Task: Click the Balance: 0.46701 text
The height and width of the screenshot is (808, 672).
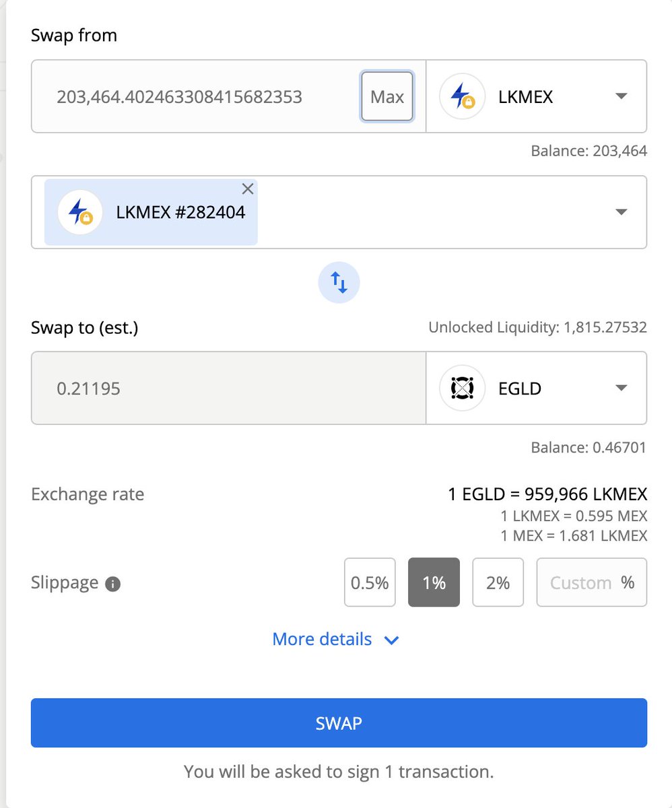Action: click(589, 447)
